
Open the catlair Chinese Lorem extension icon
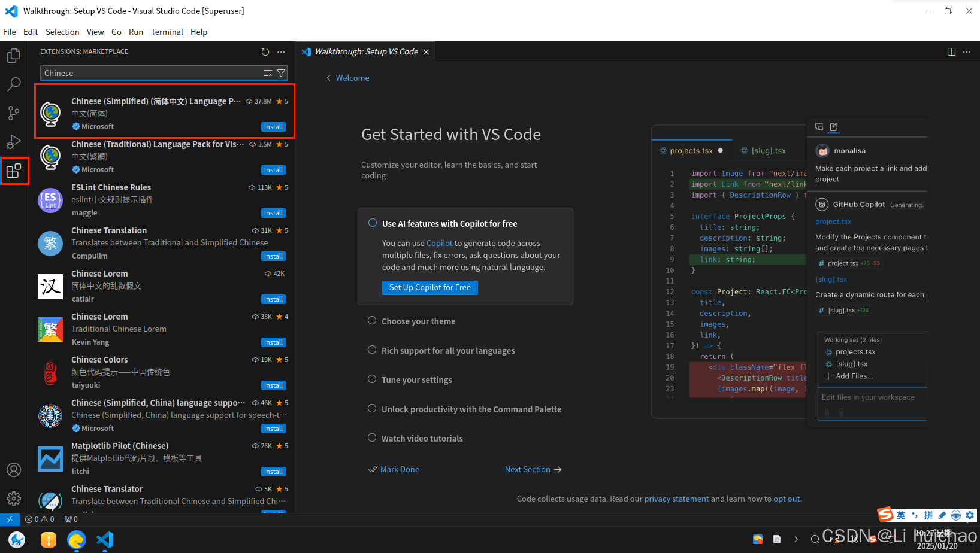tap(50, 286)
